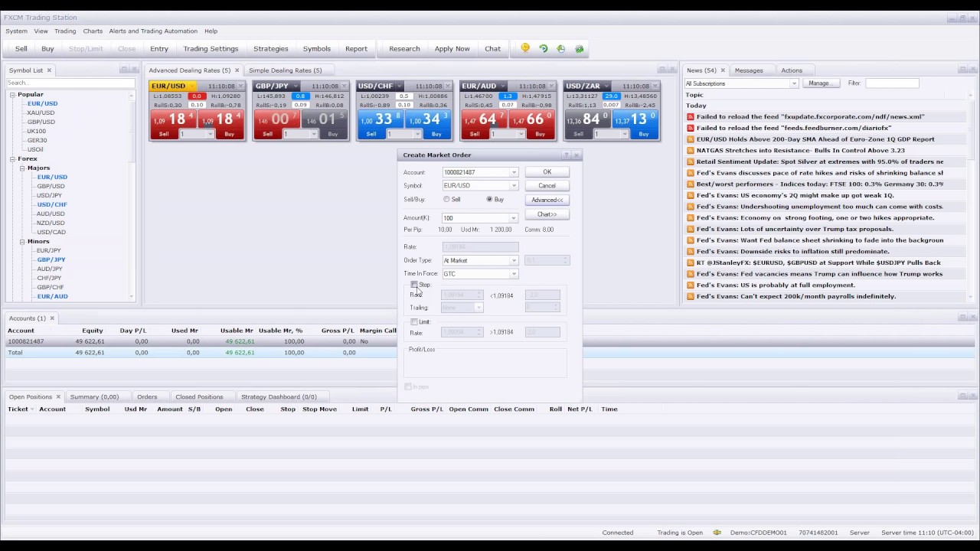Click the green gear toolbar icon
The image size is (980, 551).
[x=580, y=48]
